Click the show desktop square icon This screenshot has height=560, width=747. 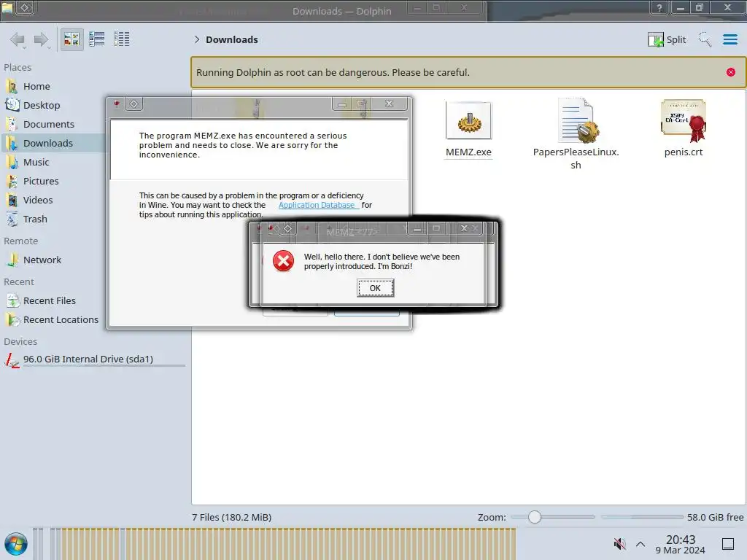[x=728, y=544]
